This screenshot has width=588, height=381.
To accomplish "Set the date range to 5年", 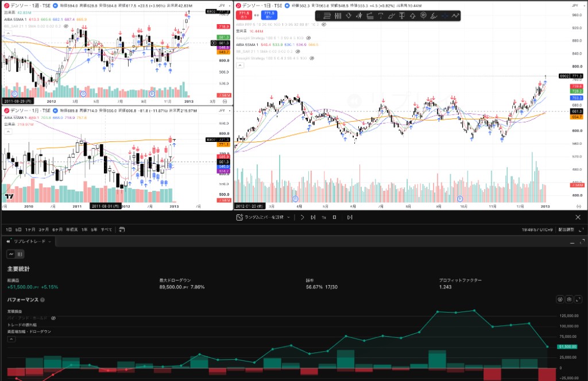I will [94, 229].
